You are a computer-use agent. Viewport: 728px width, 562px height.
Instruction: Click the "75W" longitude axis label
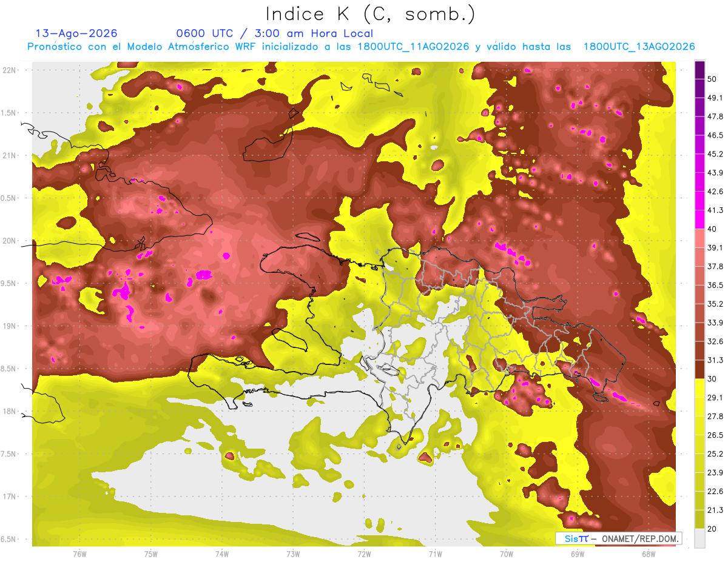[150, 554]
